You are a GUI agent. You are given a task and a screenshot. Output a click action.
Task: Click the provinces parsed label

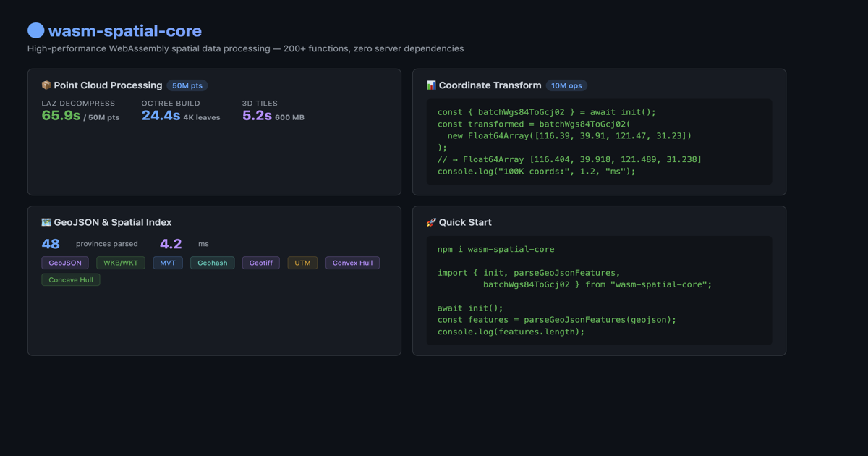[x=107, y=244]
